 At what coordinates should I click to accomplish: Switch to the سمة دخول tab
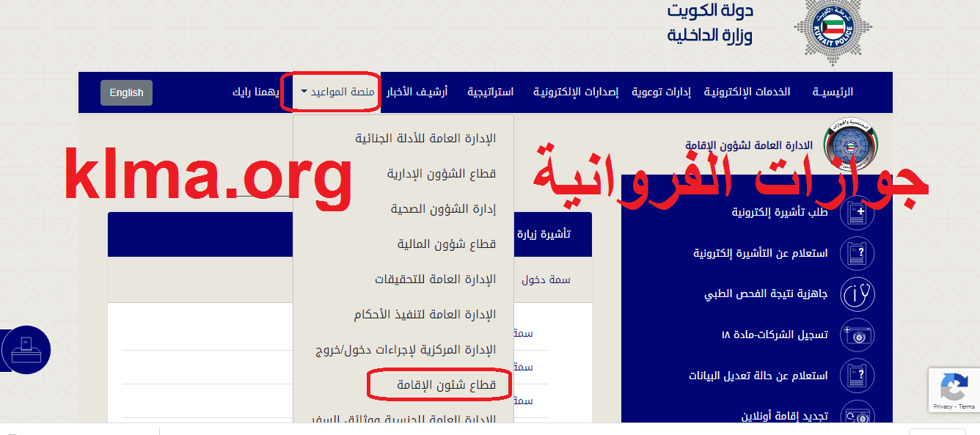tap(546, 279)
